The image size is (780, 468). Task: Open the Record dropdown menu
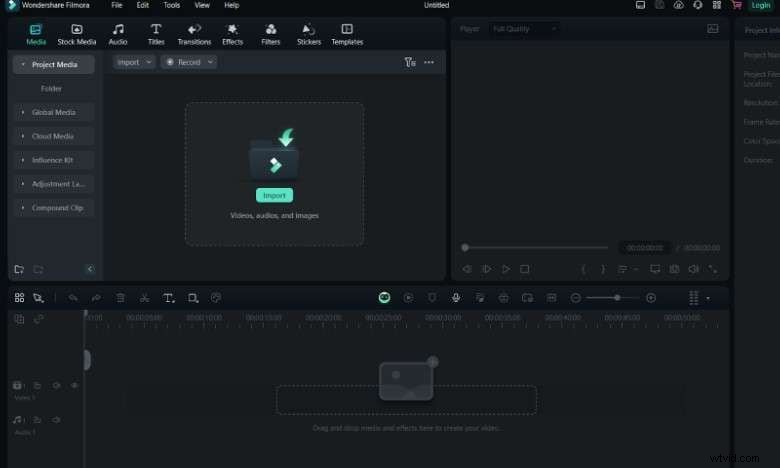click(188, 62)
